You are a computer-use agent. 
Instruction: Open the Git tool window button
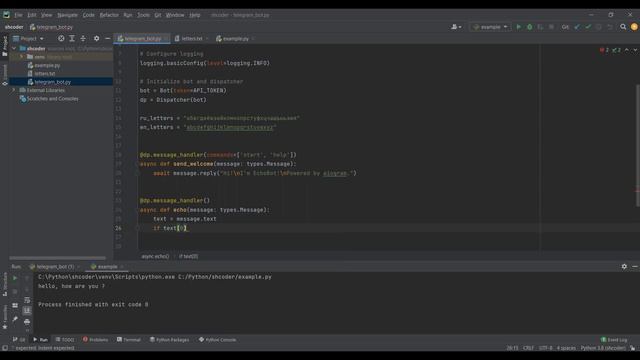(19, 340)
